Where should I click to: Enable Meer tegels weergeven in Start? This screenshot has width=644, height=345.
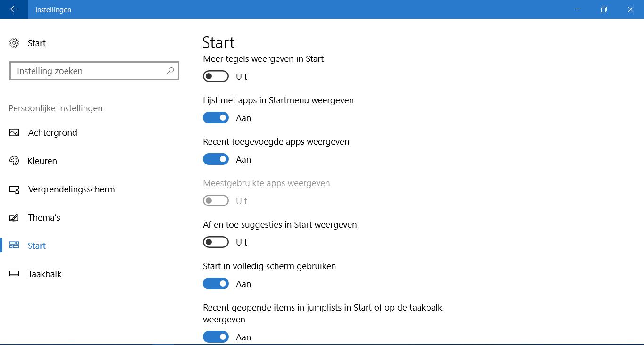click(x=216, y=76)
